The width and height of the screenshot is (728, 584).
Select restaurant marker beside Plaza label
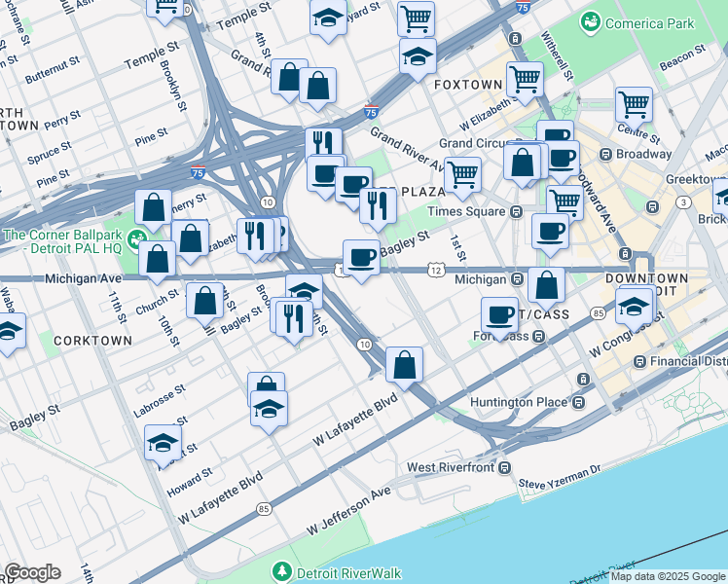point(378,205)
